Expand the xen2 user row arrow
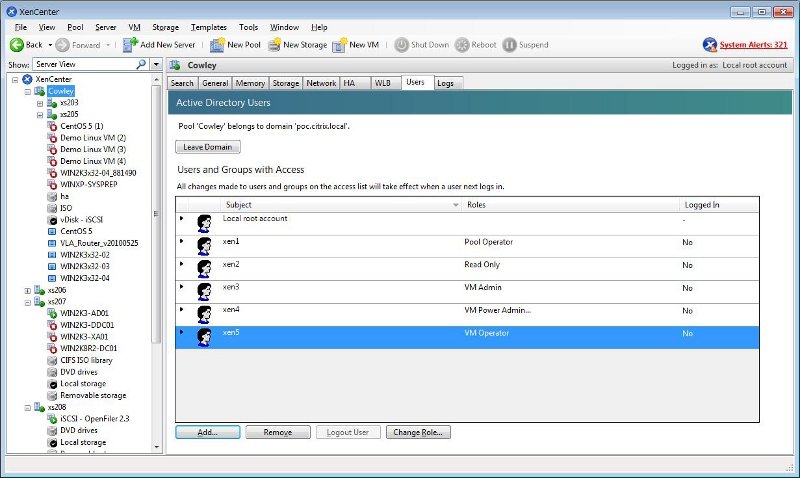Screen dimensions: 800x478 [181, 264]
